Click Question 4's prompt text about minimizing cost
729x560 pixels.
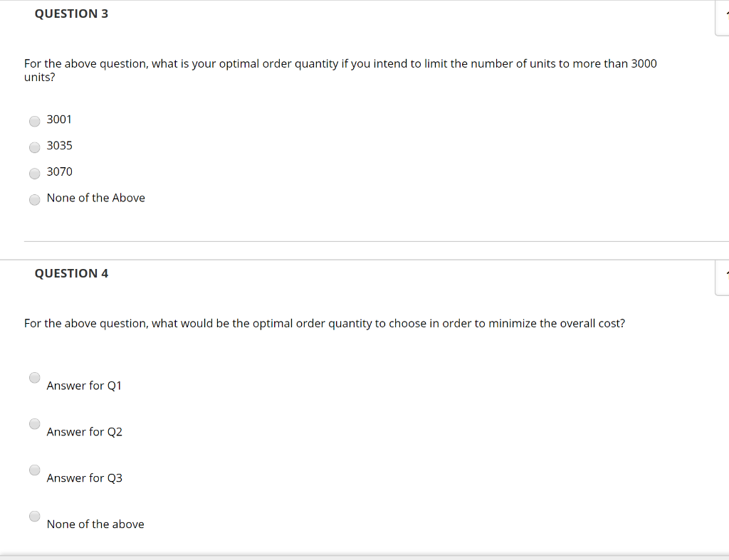(324, 323)
